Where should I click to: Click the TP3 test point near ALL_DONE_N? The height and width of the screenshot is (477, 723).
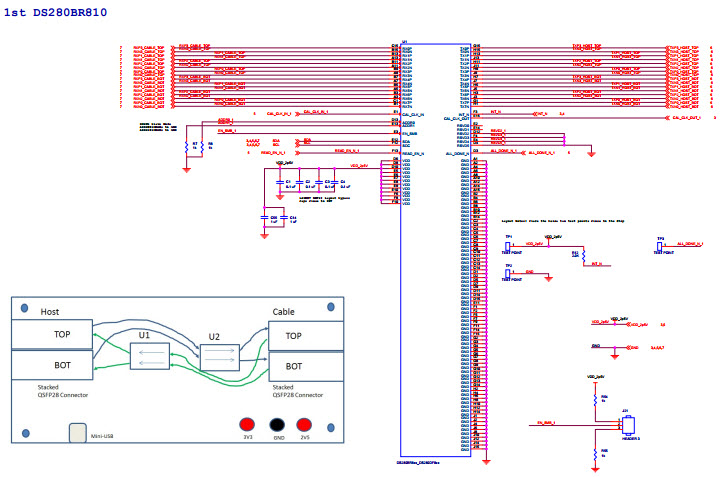pyautogui.click(x=660, y=245)
